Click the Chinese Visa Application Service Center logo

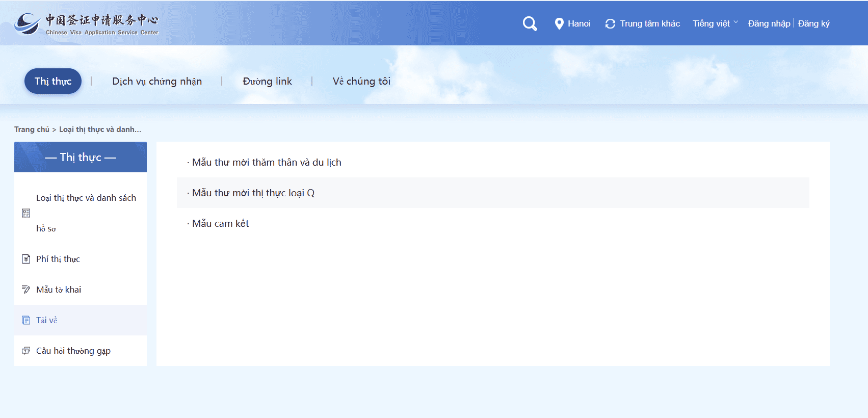[87, 24]
